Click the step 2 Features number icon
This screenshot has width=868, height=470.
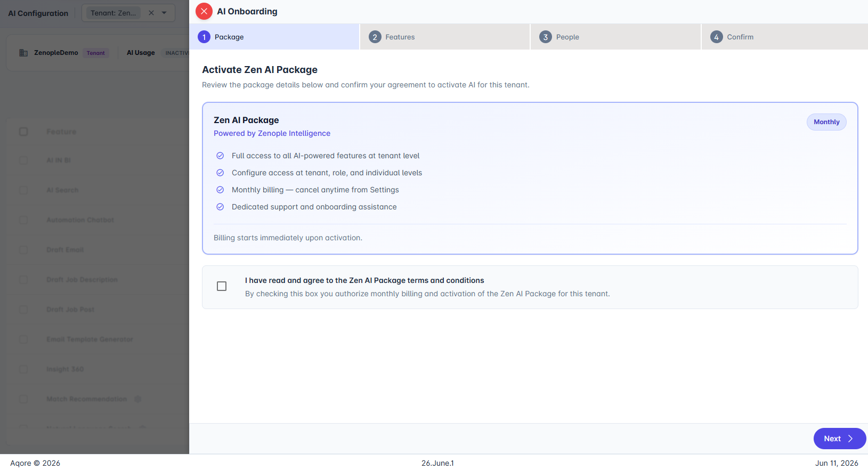tap(375, 37)
